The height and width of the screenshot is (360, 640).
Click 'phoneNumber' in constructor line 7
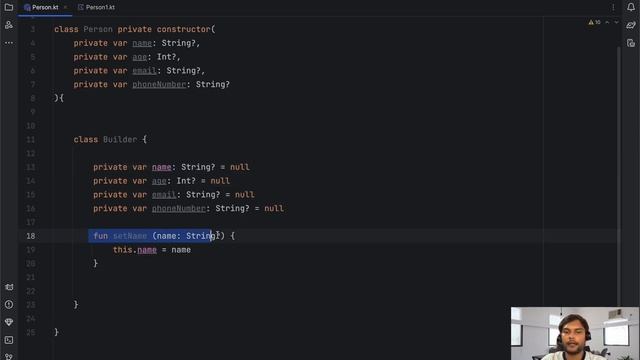[159, 84]
